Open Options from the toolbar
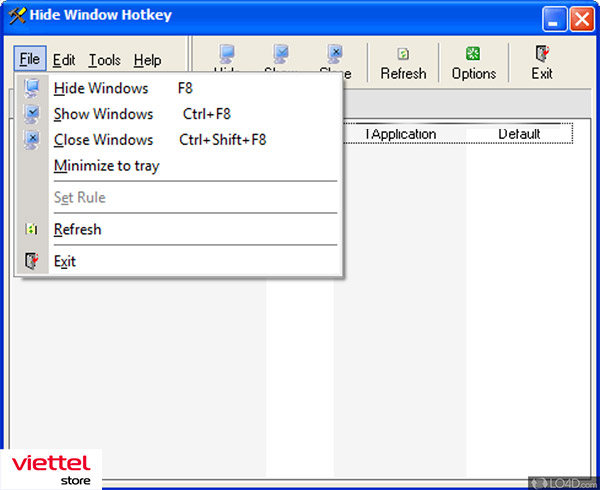 point(473,63)
